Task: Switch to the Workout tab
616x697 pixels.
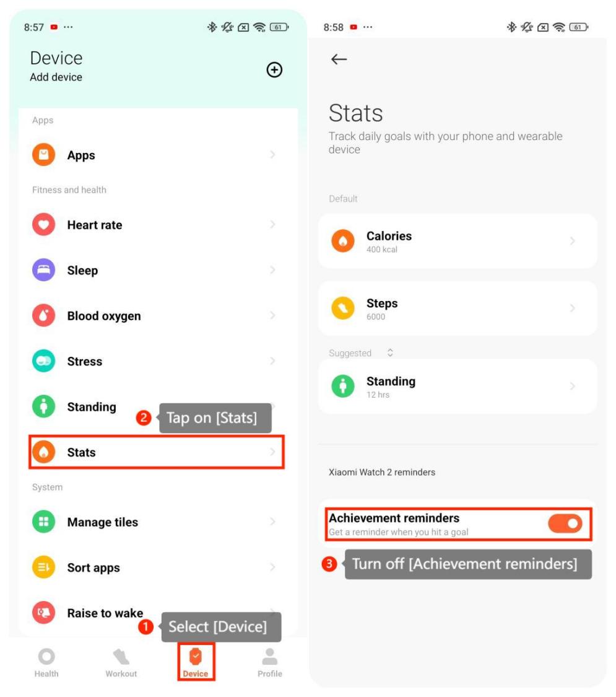Action: pyautogui.click(x=121, y=663)
